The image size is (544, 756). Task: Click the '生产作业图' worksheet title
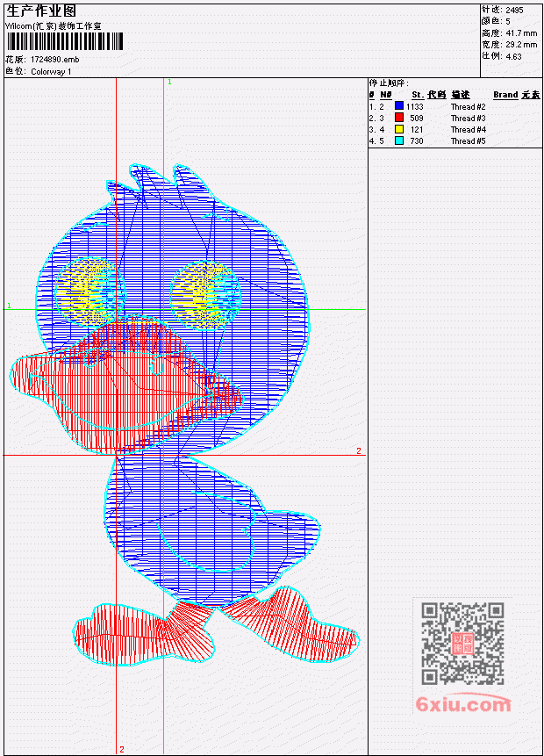pos(41,11)
